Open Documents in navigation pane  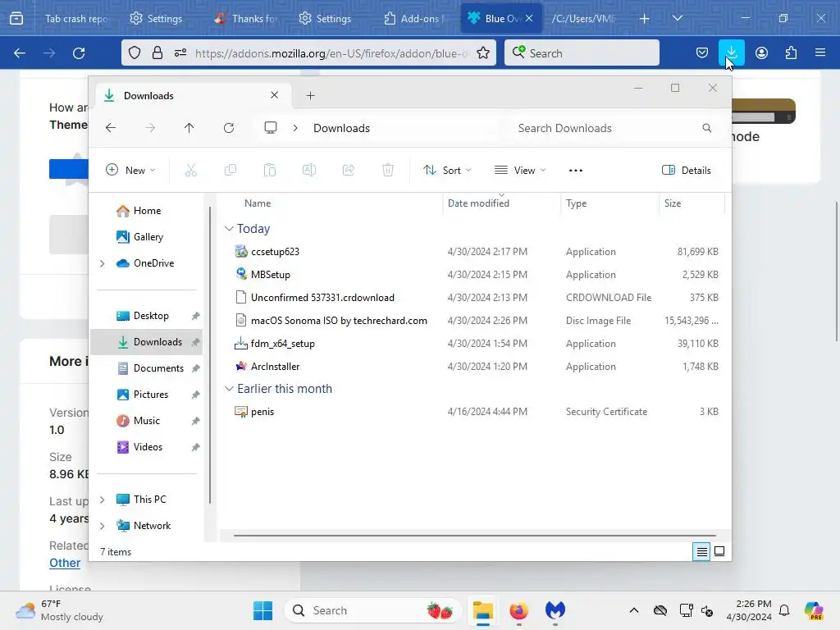click(158, 368)
